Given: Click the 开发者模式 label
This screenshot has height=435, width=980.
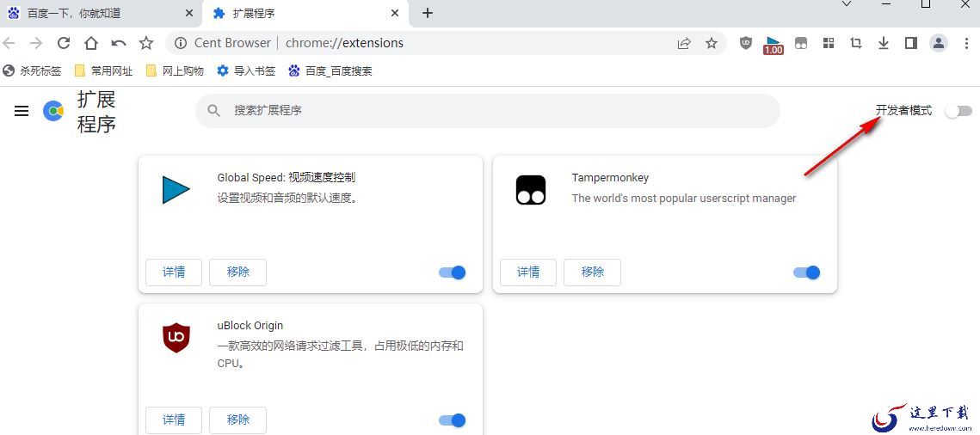Looking at the screenshot, I should pyautogui.click(x=903, y=110).
